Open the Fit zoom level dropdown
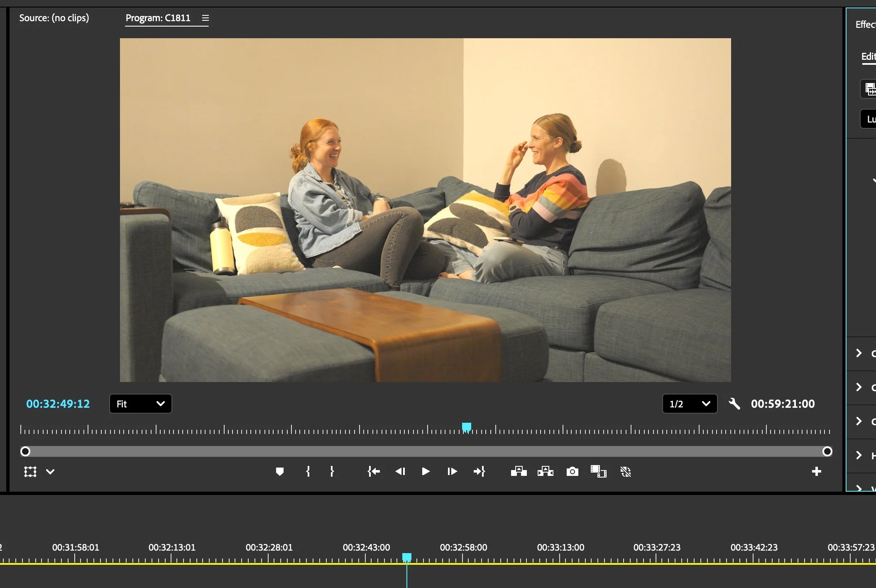Viewport: 876px width, 588px height. pos(140,404)
